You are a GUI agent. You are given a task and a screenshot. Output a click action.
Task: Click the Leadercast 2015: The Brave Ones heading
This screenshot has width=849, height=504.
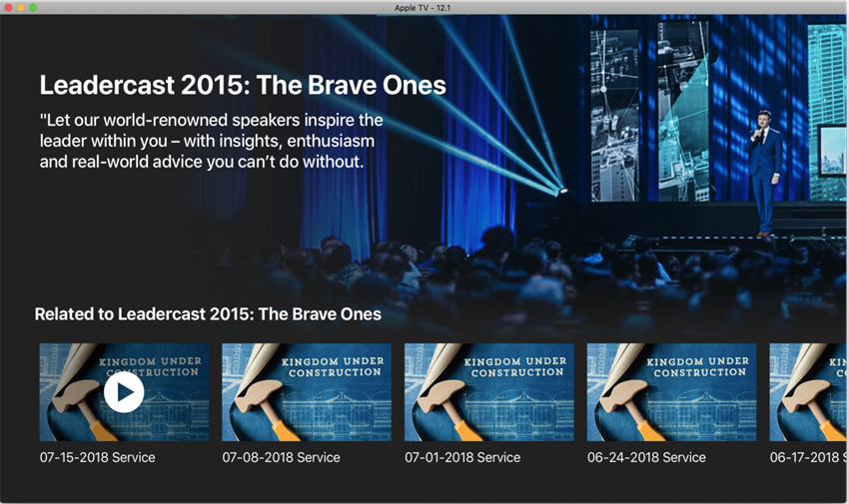pyautogui.click(x=243, y=85)
